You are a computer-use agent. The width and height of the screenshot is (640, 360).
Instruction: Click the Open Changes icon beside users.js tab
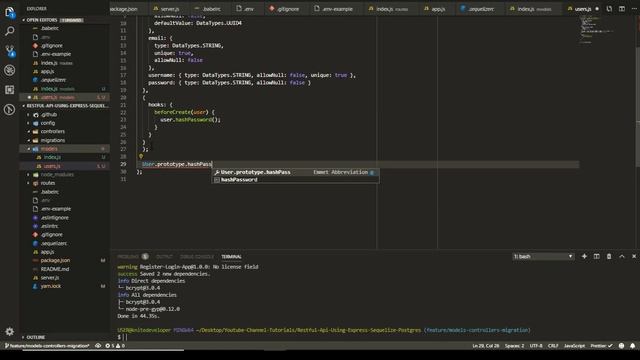click(609, 9)
